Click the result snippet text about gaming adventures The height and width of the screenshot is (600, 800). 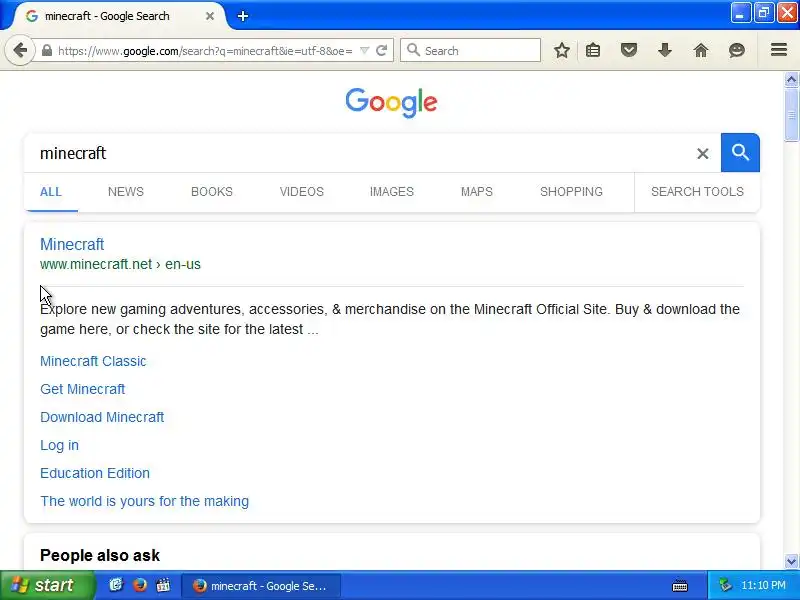click(x=390, y=319)
